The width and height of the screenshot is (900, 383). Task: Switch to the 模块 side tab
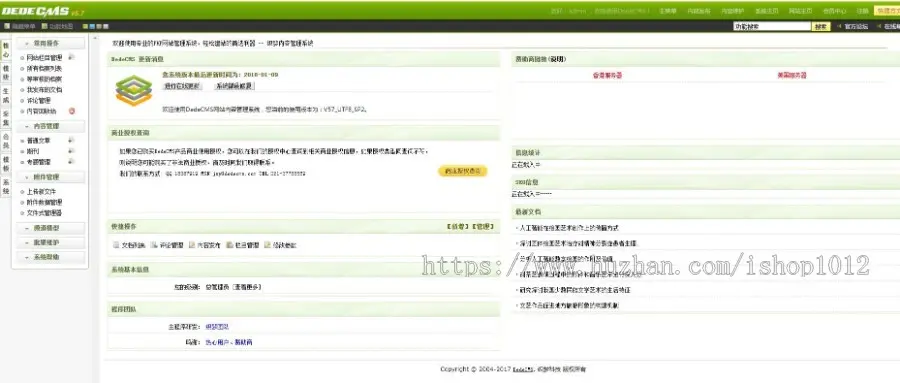[x=6, y=73]
